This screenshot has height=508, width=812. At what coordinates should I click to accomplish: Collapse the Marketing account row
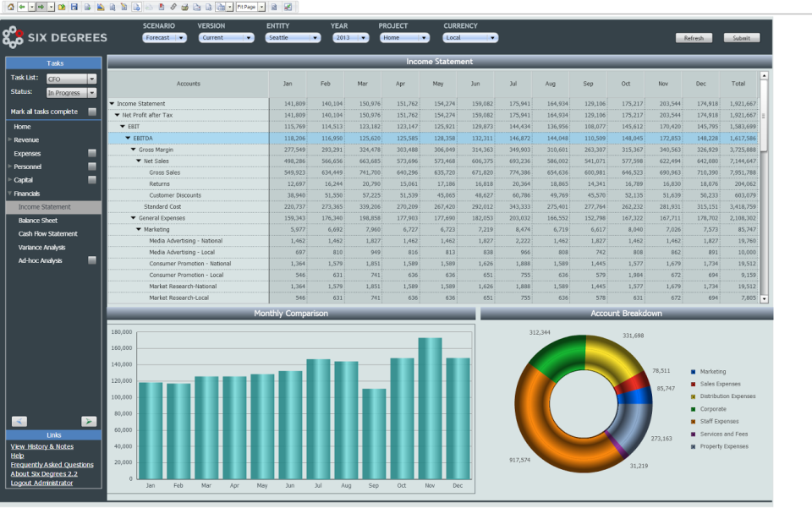(138, 229)
